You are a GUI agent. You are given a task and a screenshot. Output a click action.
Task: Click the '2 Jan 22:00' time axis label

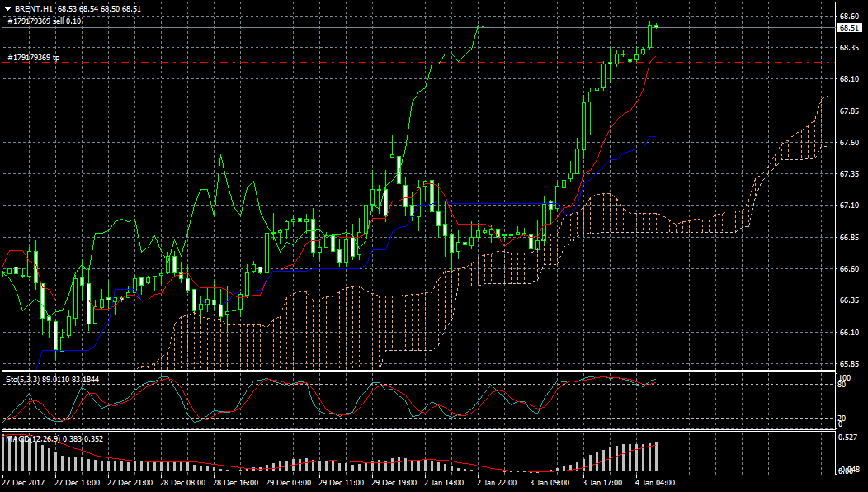(497, 483)
